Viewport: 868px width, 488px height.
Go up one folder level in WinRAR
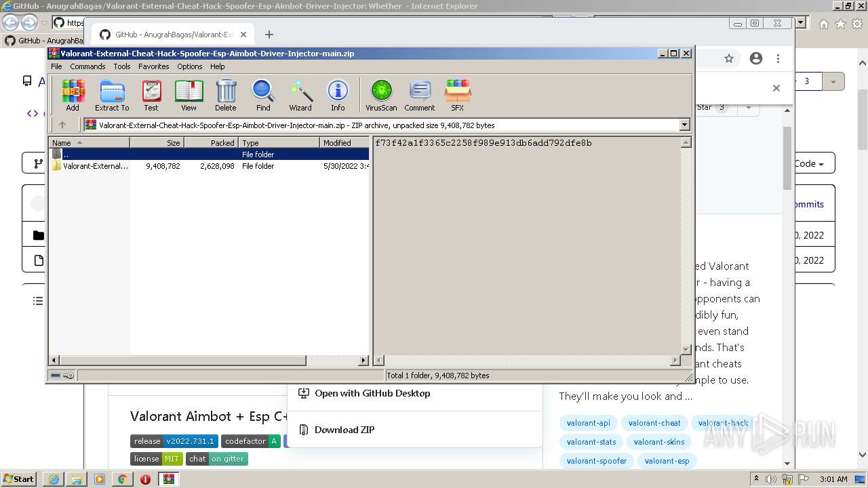point(62,125)
